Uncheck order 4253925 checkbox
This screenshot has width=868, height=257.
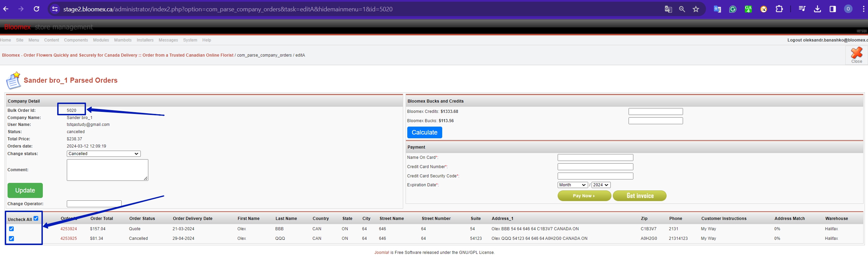11,238
